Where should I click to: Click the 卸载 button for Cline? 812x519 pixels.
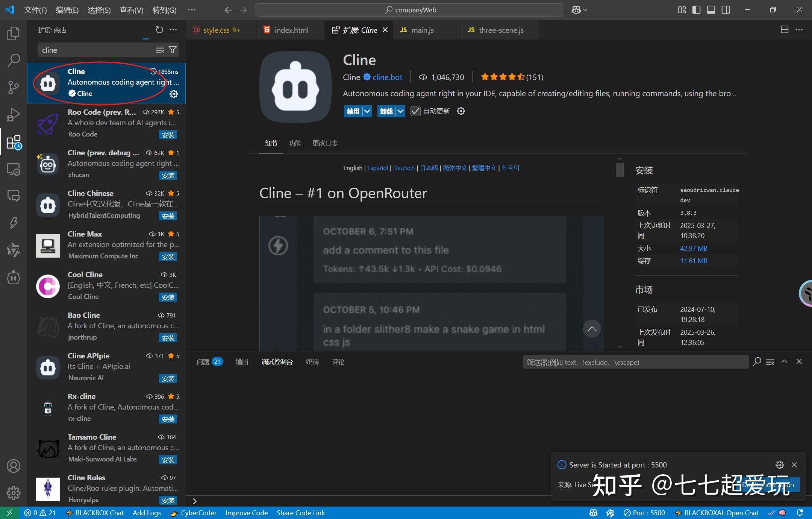(386, 111)
